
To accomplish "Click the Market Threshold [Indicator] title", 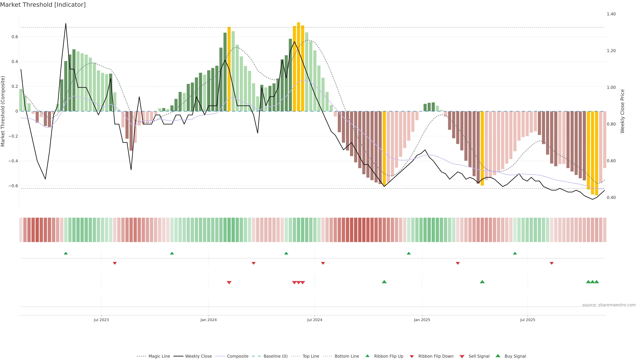I will (x=43, y=5).
